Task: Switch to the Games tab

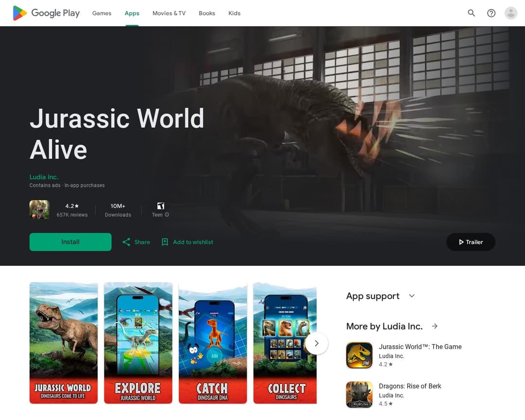Action: pyautogui.click(x=102, y=13)
